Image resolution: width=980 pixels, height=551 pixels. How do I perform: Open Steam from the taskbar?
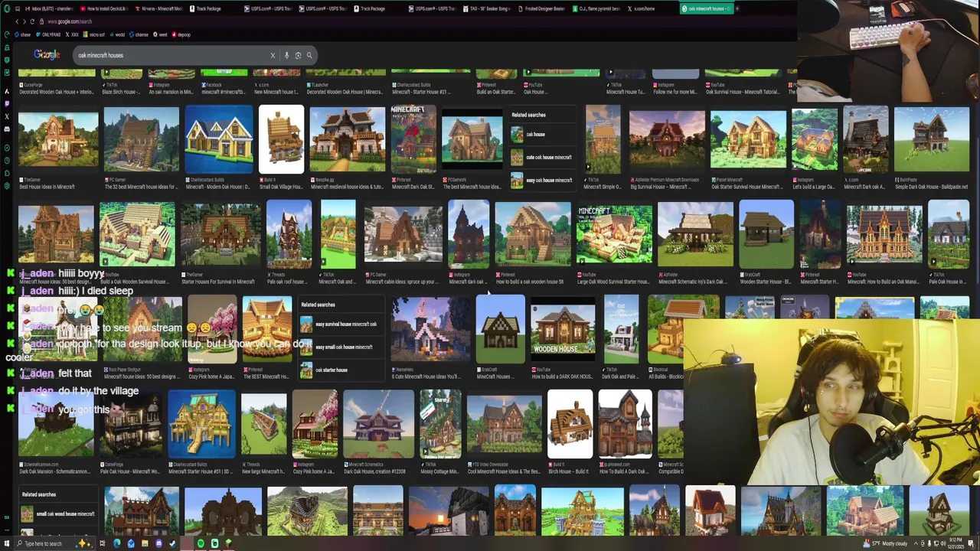click(x=172, y=543)
